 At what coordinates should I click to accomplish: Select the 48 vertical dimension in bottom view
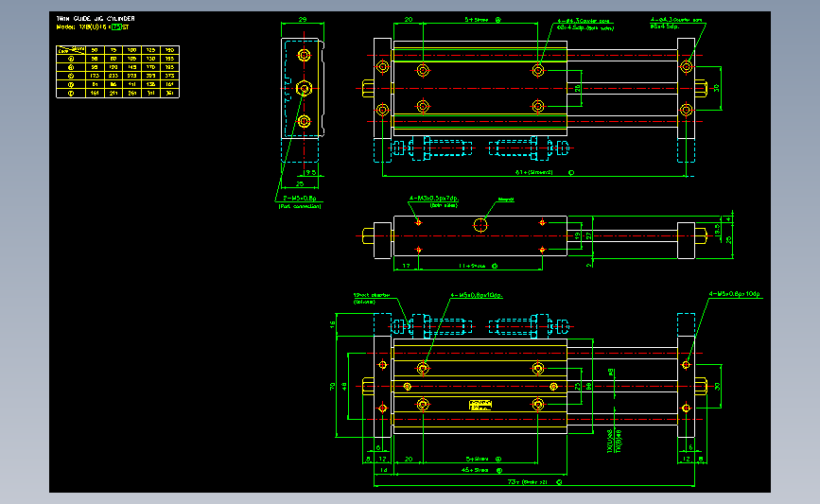pos(344,387)
